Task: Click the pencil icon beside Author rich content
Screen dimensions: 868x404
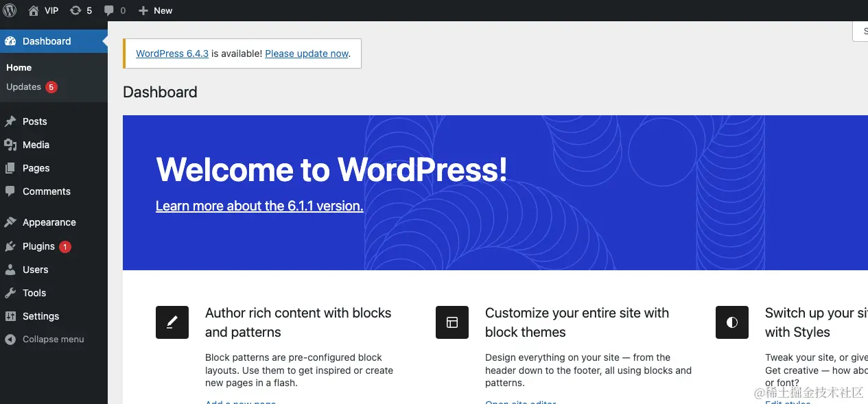Action: click(172, 322)
